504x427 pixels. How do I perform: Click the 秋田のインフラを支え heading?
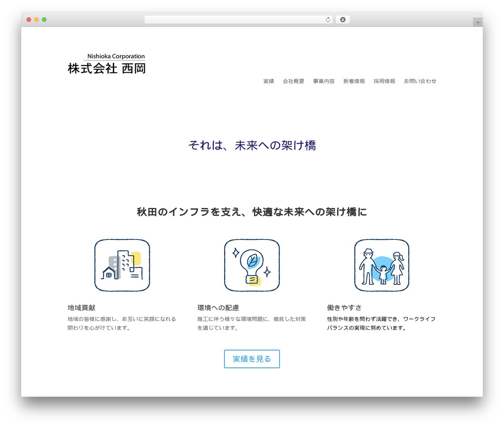[252, 212]
